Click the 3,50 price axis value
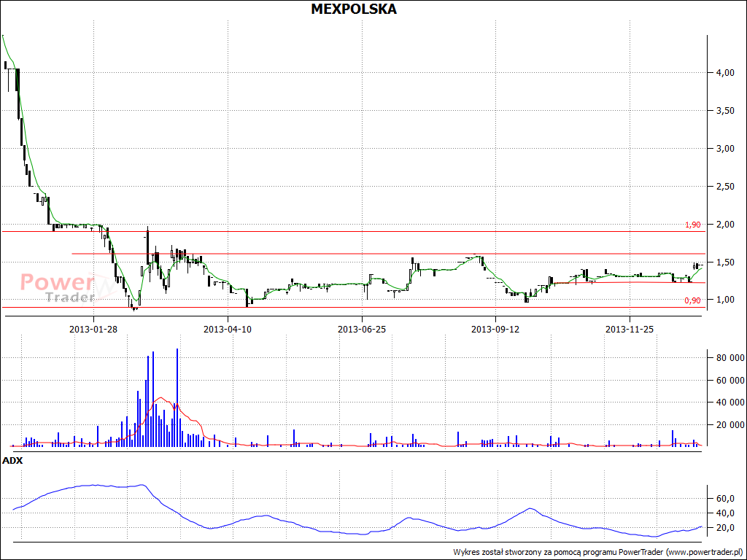The height and width of the screenshot is (560, 747). point(725,111)
